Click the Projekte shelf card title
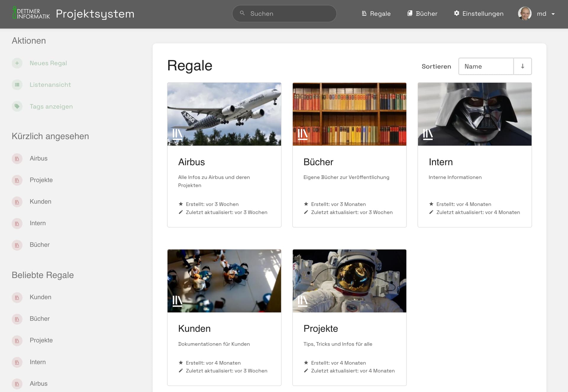 click(x=321, y=329)
